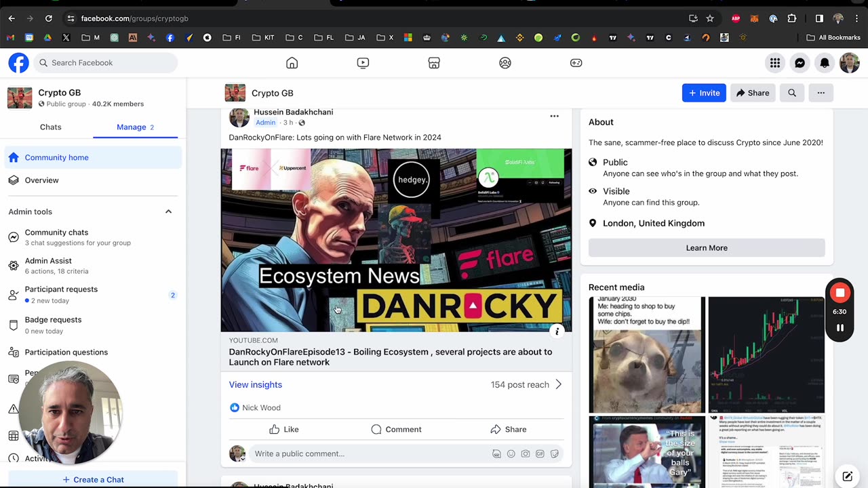Open Participation questions
This screenshot has width=868, height=488.
93,352
